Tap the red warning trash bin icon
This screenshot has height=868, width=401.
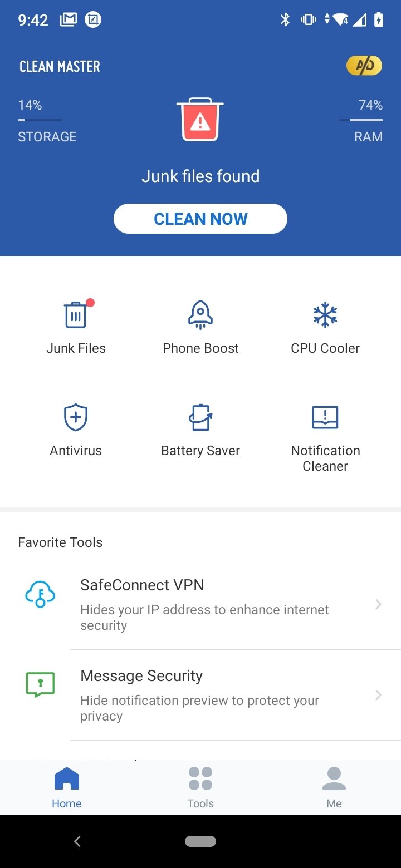200,120
